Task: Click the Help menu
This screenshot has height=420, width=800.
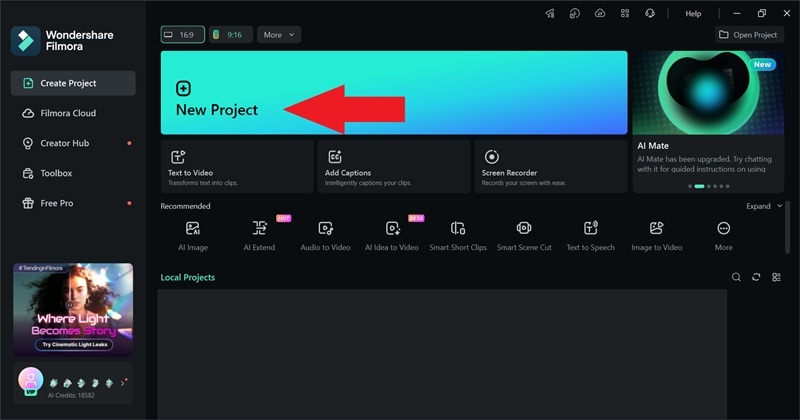Action: click(693, 14)
